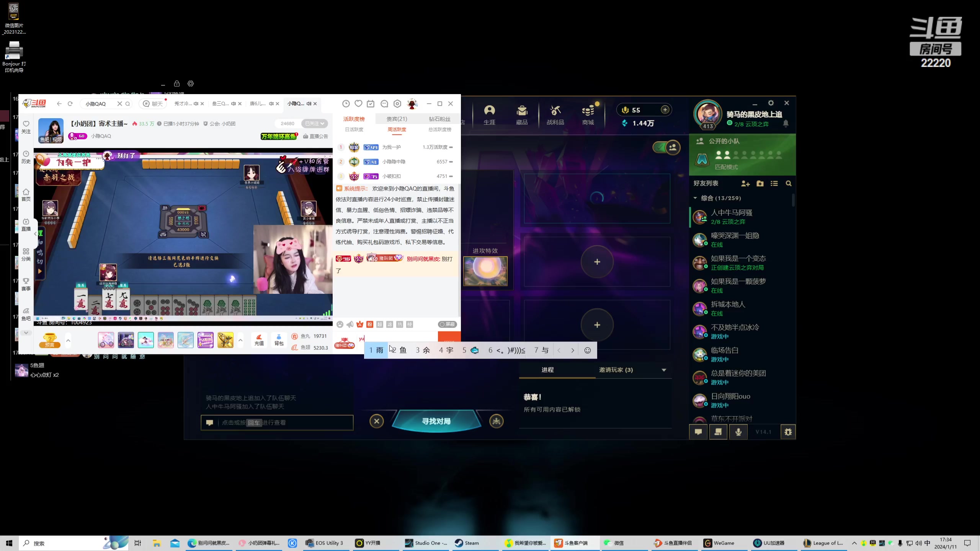The width and height of the screenshot is (980, 551).
Task: Switch to the 钻石粉丝 tab
Action: pos(440,119)
